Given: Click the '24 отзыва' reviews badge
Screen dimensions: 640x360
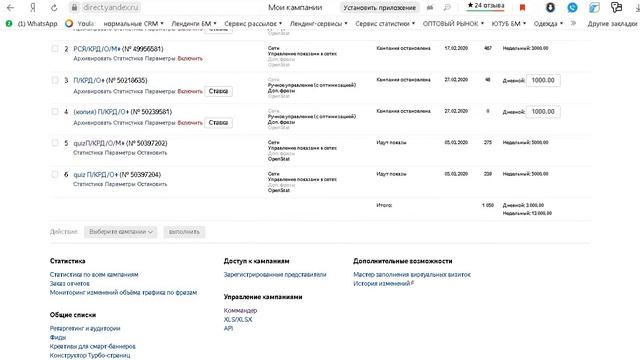Looking at the screenshot, I should click(x=486, y=6).
